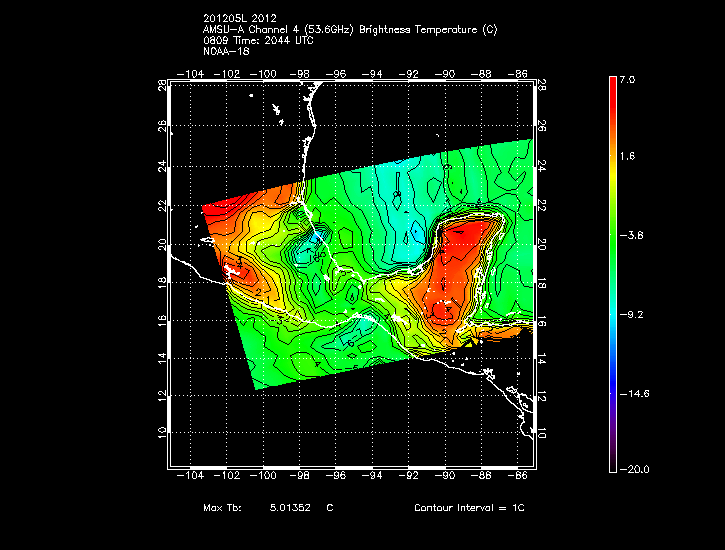Click the -104 label on the top axis

[x=191, y=74]
